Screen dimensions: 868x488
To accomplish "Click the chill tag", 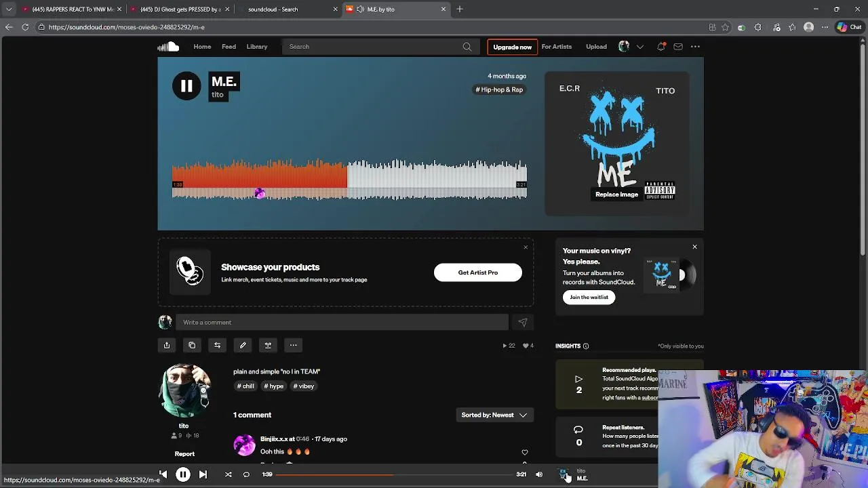I will point(245,386).
